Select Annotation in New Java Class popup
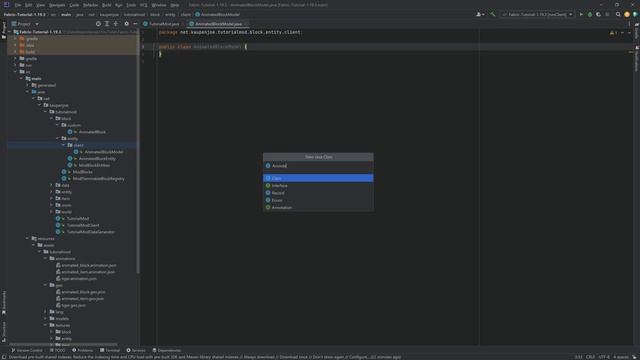 point(318,207)
